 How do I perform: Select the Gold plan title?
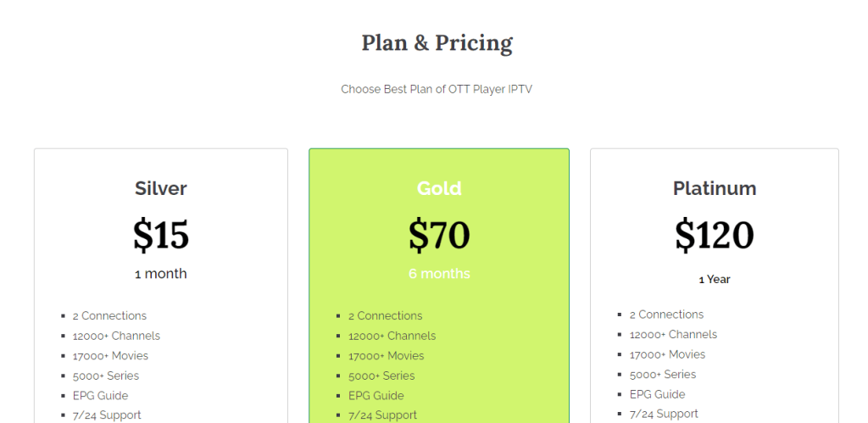click(x=439, y=188)
